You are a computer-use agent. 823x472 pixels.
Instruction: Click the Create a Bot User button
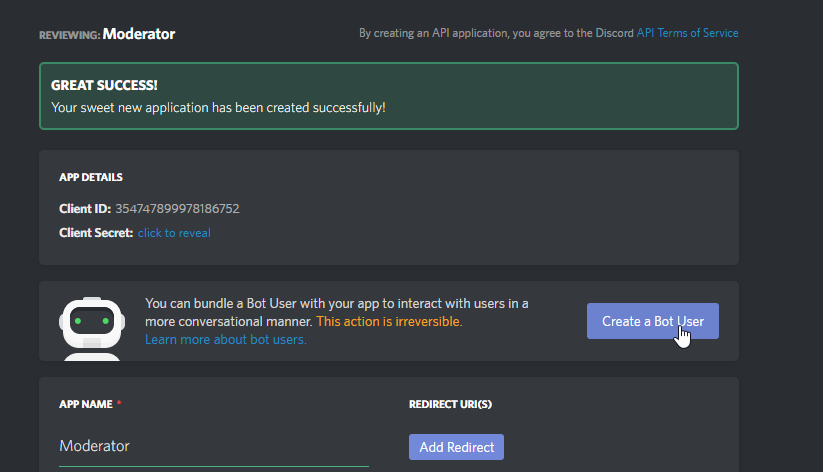(x=652, y=321)
